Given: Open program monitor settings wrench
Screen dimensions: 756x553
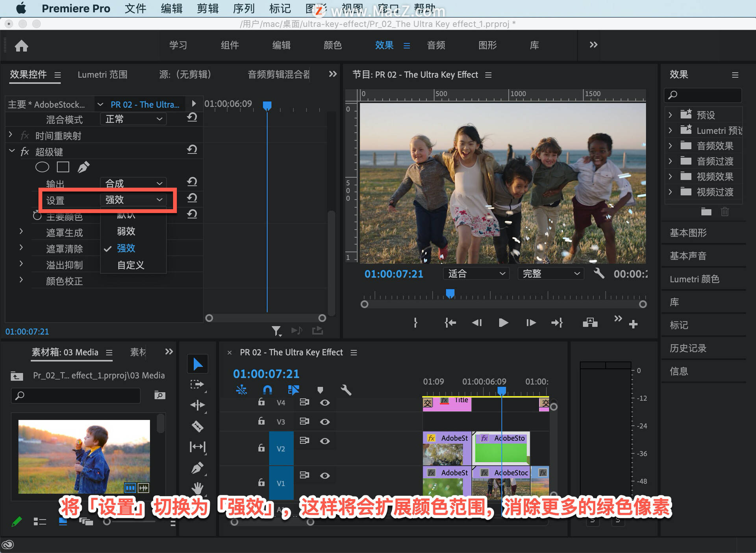Looking at the screenshot, I should (x=599, y=273).
